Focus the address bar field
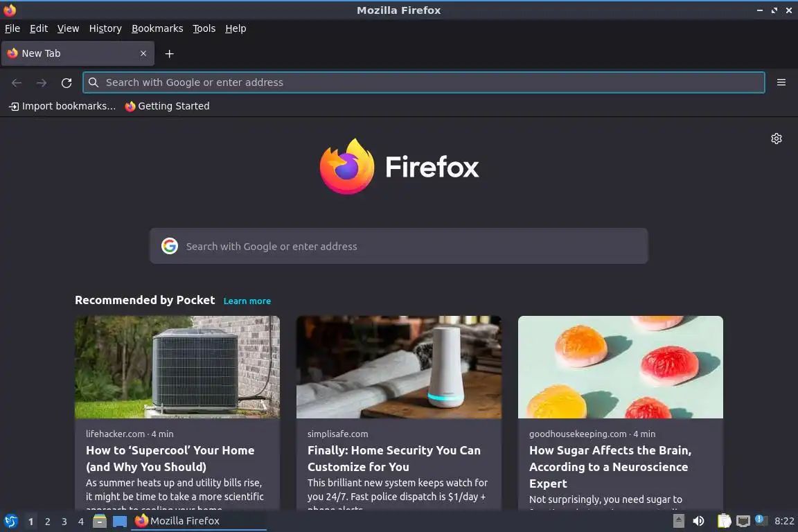This screenshot has height=532, width=798. click(423, 82)
